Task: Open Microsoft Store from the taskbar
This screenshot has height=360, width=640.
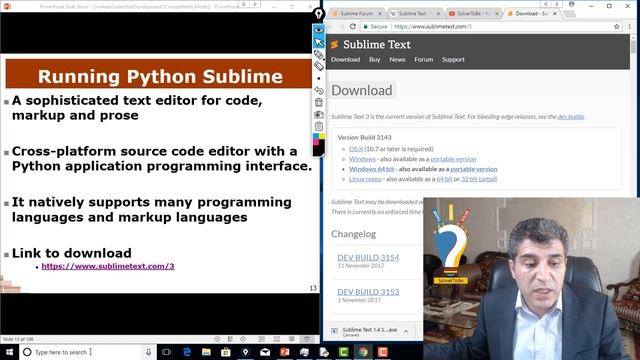Action: pos(226,352)
